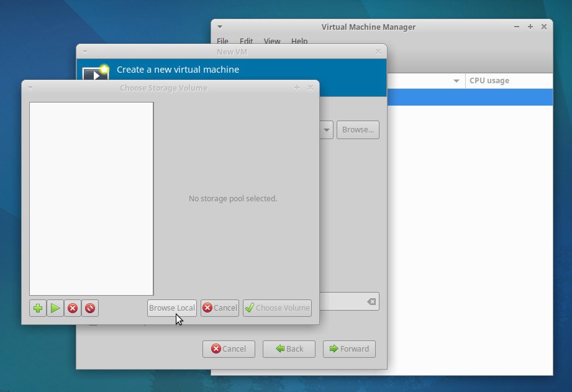Maximize the Virtual Machine Manager window
This screenshot has height=392, width=572.
point(530,27)
